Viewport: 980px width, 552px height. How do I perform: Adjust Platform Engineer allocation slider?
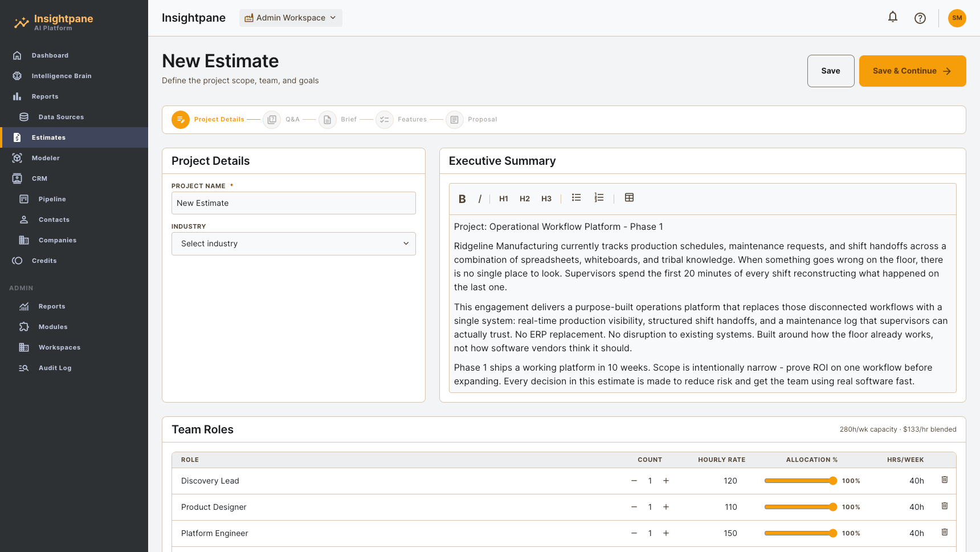[801, 533]
